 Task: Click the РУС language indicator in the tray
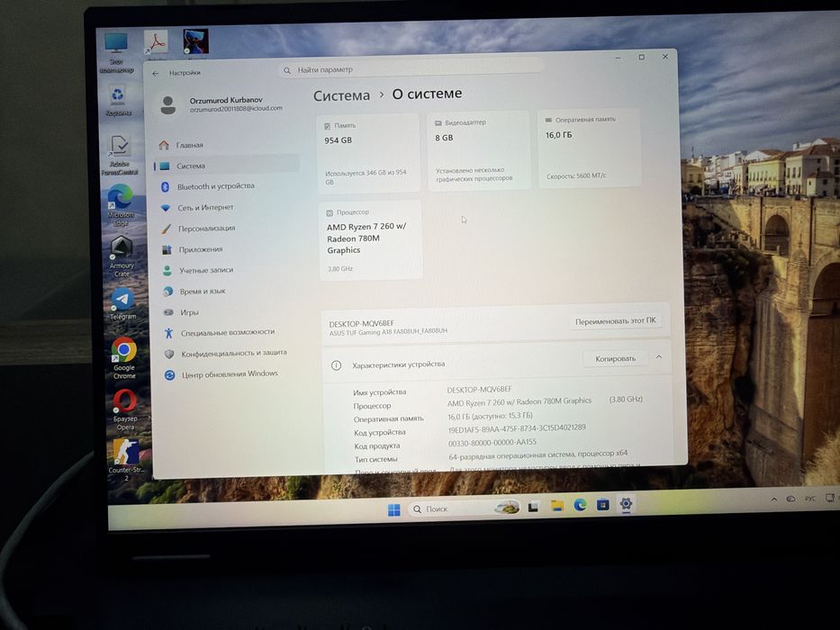point(809,499)
